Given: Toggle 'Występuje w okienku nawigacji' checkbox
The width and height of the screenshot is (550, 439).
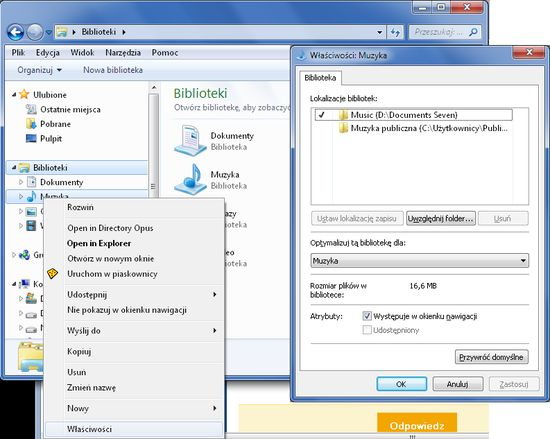Looking at the screenshot, I should point(367,316).
